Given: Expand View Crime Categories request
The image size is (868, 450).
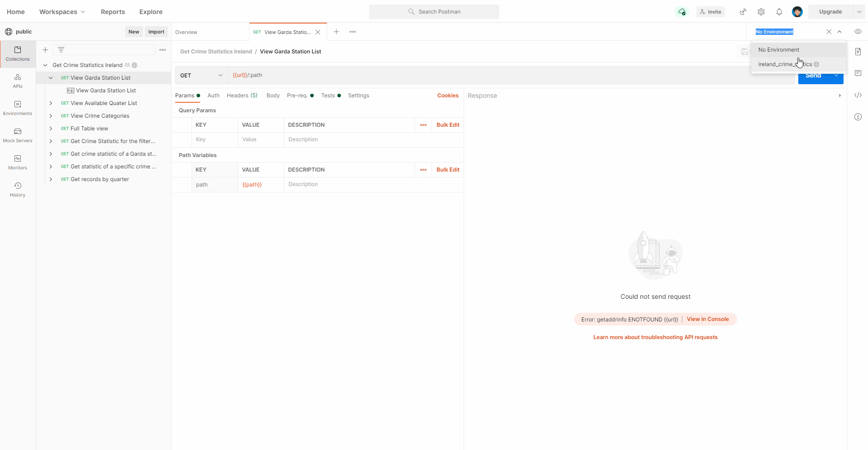Looking at the screenshot, I should (x=51, y=116).
